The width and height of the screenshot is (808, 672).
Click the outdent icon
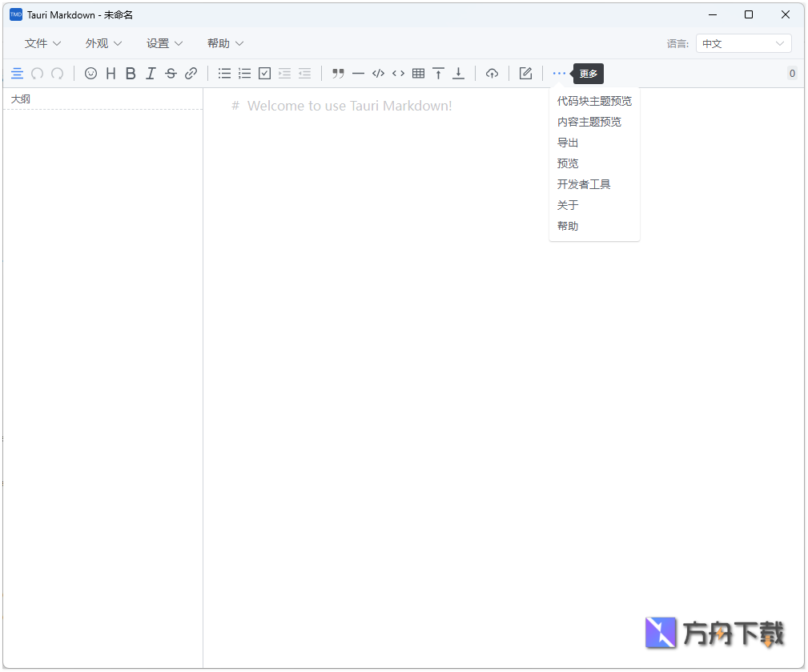[x=304, y=74]
